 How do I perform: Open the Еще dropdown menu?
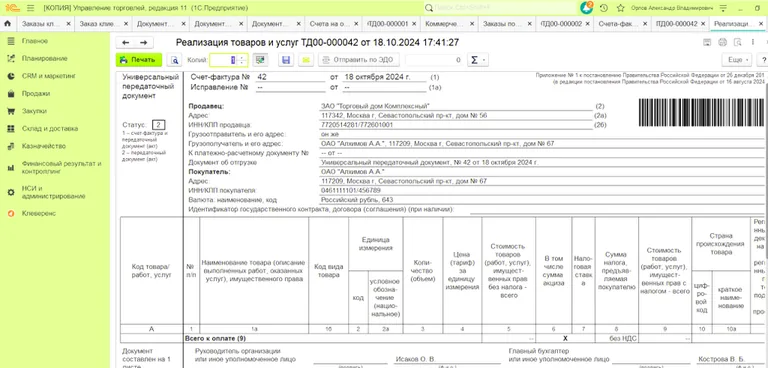(737, 60)
